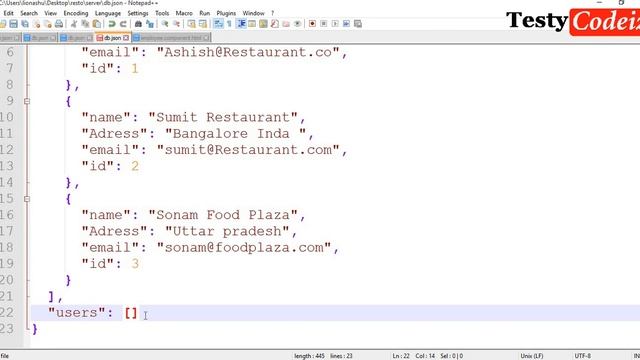Click the Stop Recording macro icon
The image size is (640, 360).
(x=324, y=24)
